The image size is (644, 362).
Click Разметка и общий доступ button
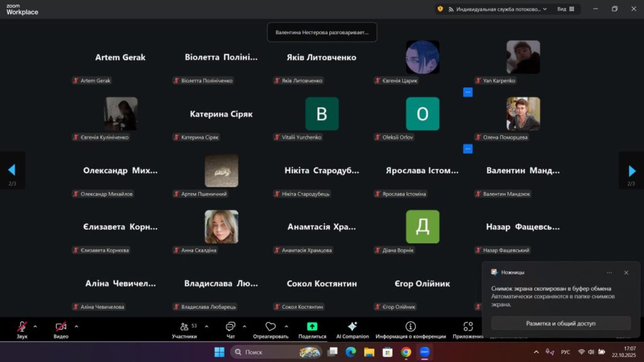click(x=560, y=323)
